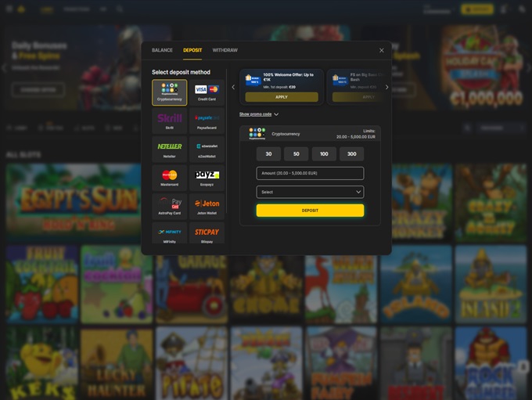Open the Withdraw tab
The height and width of the screenshot is (400, 532).
point(225,50)
